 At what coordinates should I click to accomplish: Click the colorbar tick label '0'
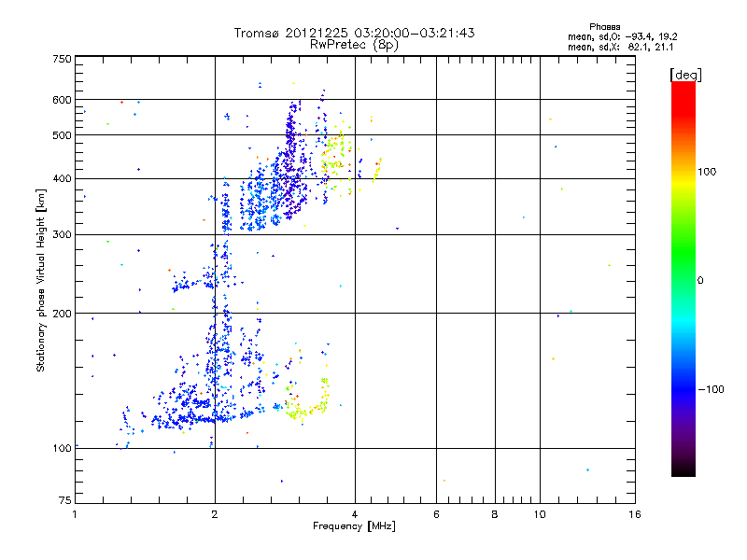tap(700, 280)
